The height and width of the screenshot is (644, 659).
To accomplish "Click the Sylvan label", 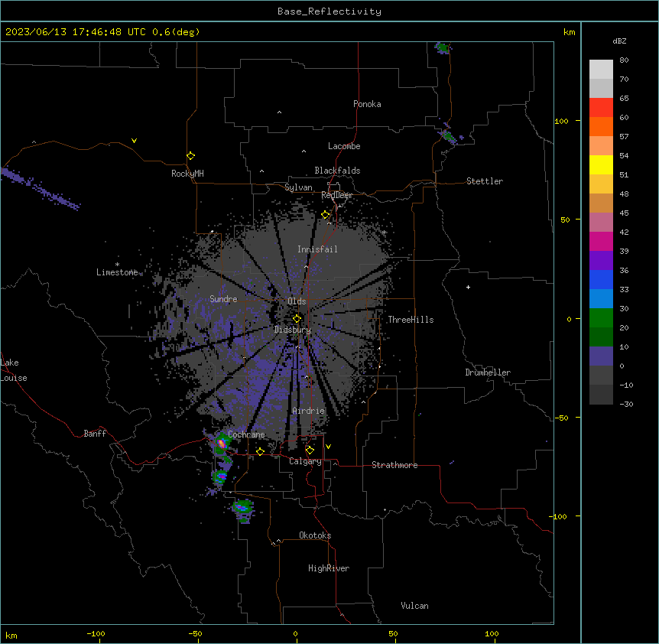I will (x=298, y=187).
